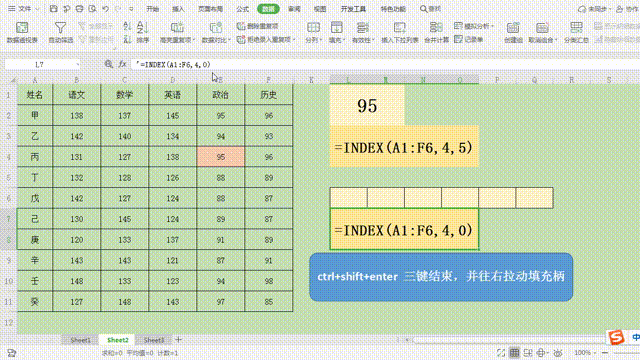Toggle Page Layout view in status bar
This screenshot has height=360, width=640.
528,353
